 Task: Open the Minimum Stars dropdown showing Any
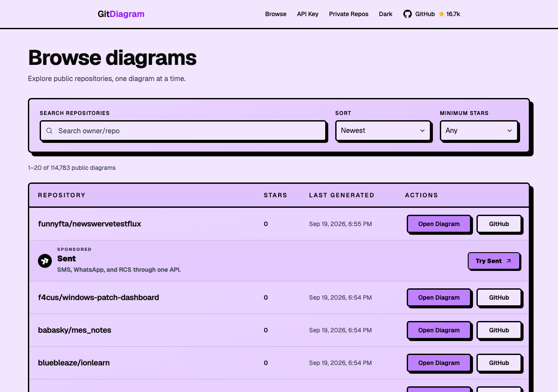point(479,131)
